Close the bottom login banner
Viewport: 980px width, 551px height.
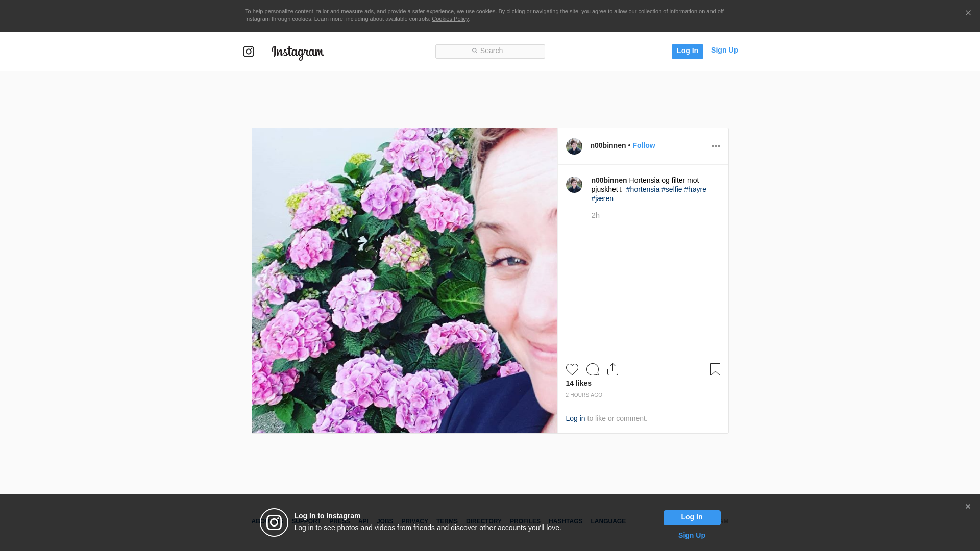point(968,507)
